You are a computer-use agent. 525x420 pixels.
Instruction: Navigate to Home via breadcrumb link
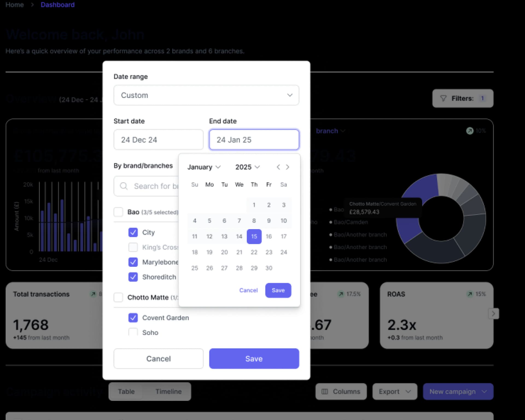(x=14, y=5)
